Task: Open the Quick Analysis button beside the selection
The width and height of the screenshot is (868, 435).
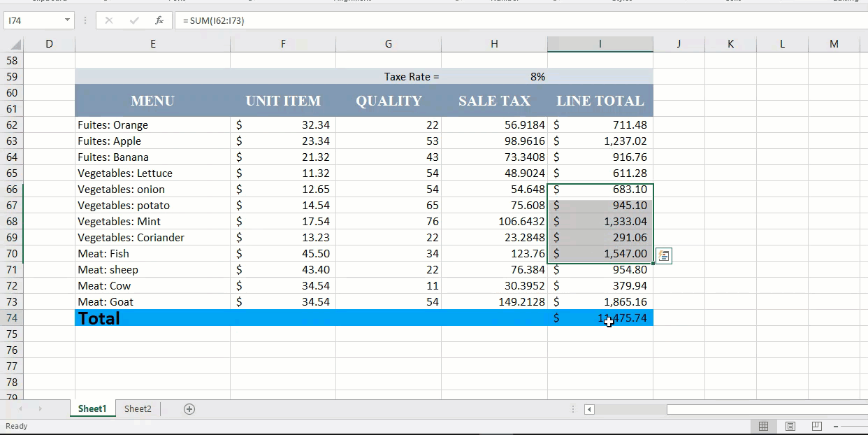Action: click(664, 256)
